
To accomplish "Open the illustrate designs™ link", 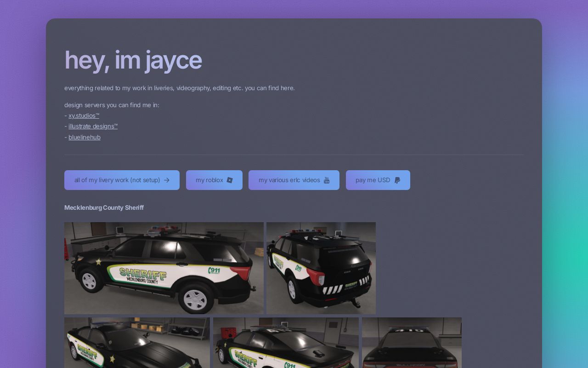I will click(x=93, y=126).
